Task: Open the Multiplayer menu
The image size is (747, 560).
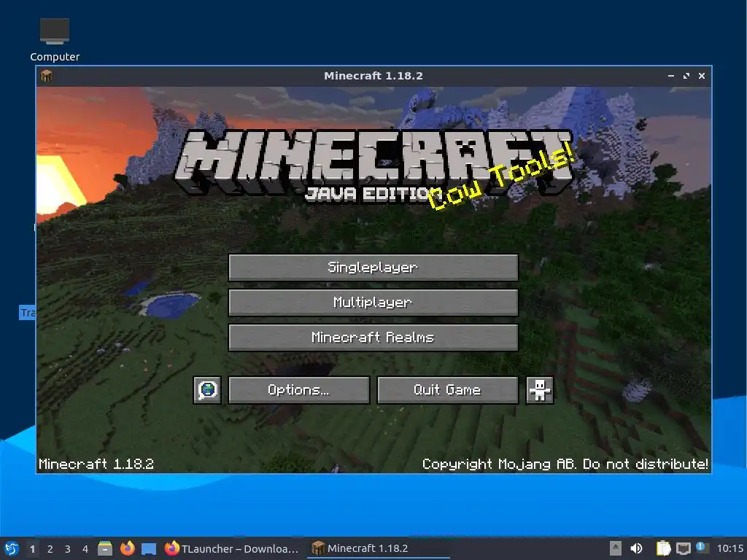Action: [373, 303]
